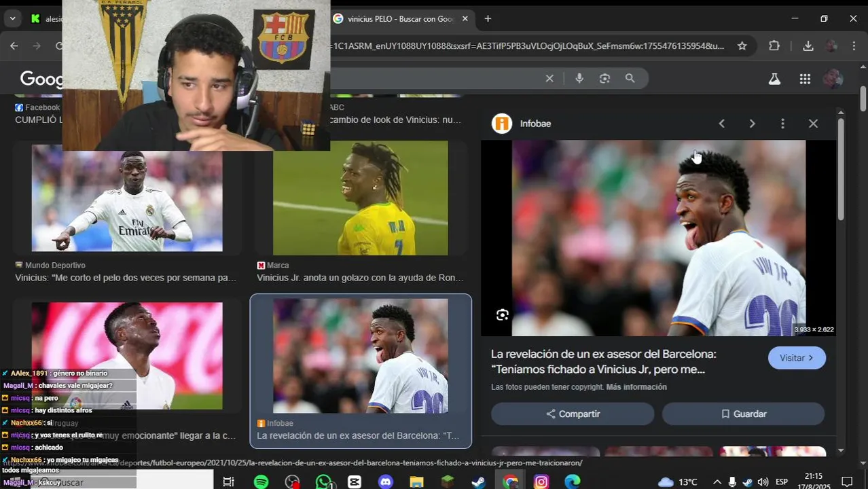Open Steam from the taskbar
Screen dimensions: 868x489
479,482
